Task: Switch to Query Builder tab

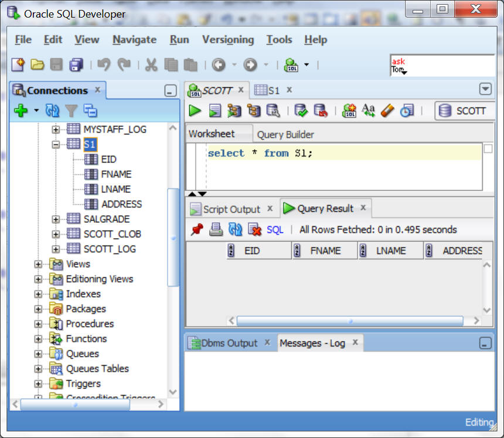Action: tap(285, 134)
